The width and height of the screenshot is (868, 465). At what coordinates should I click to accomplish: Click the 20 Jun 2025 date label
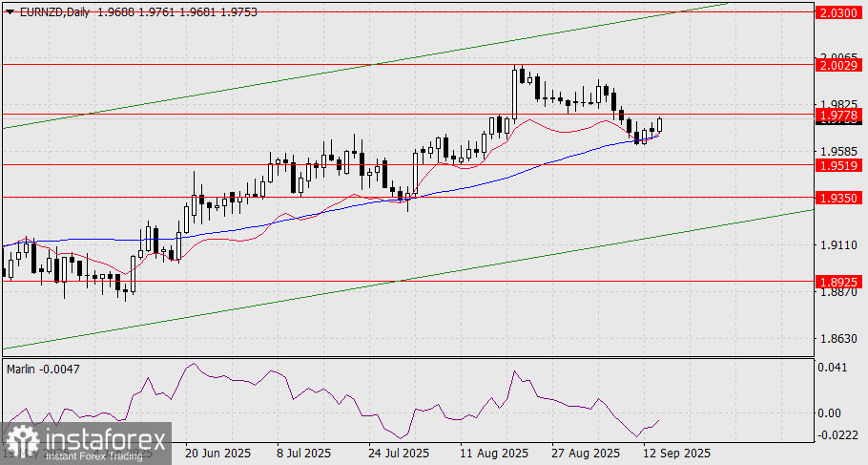click(217, 453)
